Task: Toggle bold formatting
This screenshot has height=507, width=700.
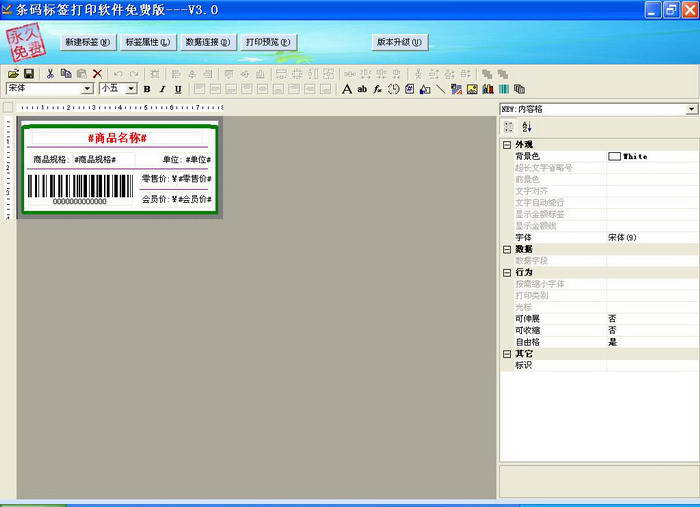Action: [147, 89]
